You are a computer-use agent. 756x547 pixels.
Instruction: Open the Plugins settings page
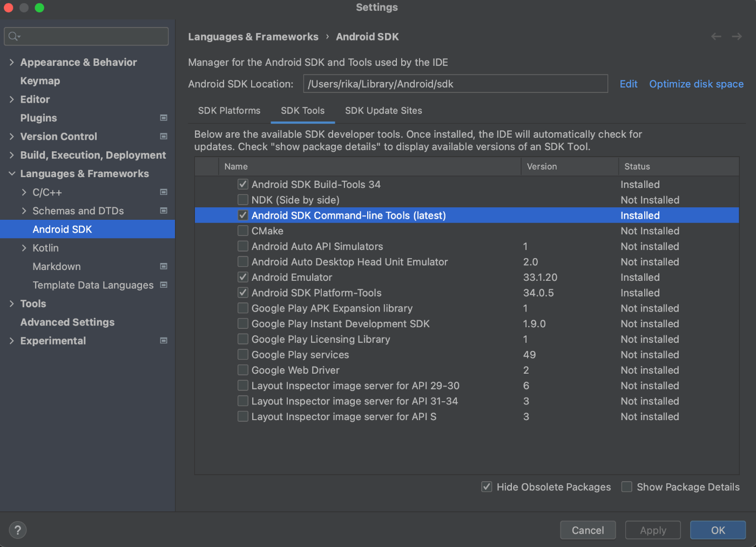pos(39,118)
